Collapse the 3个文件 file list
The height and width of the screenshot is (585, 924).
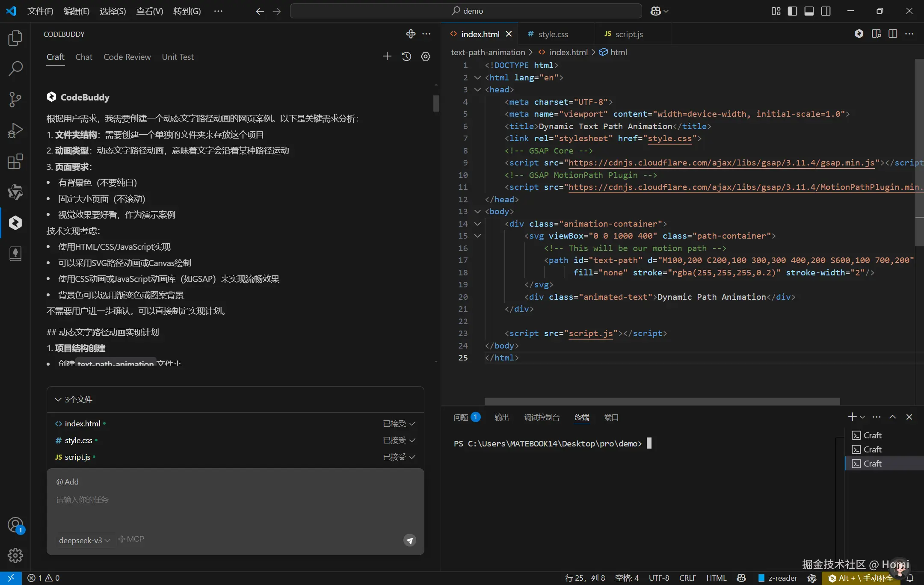58,399
